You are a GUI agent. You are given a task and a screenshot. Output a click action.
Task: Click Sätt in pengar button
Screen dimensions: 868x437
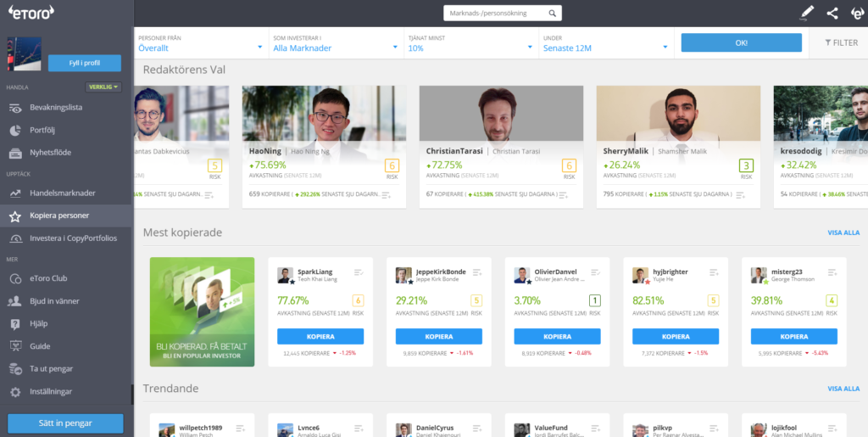pyautogui.click(x=65, y=423)
